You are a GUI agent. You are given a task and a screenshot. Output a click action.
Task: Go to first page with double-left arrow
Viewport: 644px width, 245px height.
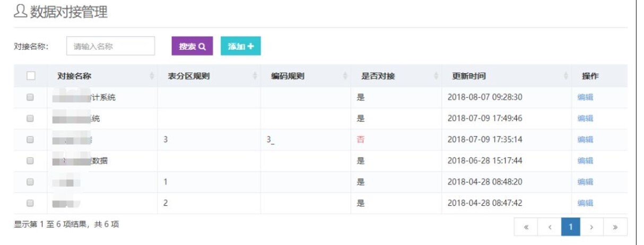pos(526,227)
